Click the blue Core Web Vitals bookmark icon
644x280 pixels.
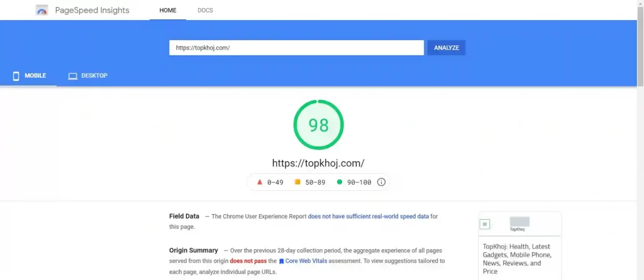coord(281,261)
